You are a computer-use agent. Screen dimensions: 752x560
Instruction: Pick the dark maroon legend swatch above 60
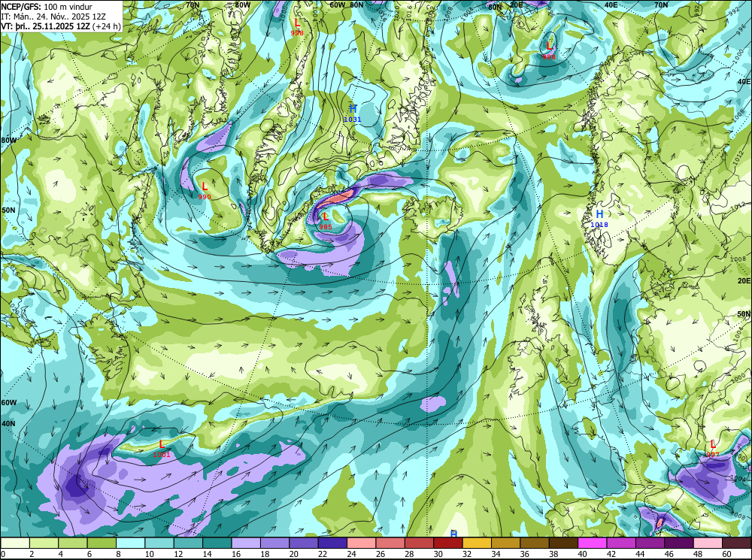tap(736, 543)
